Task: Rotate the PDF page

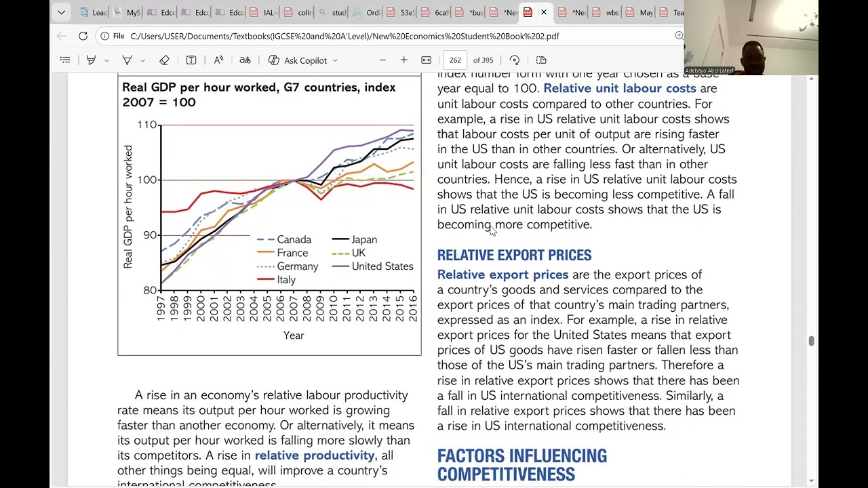Action: click(x=515, y=60)
